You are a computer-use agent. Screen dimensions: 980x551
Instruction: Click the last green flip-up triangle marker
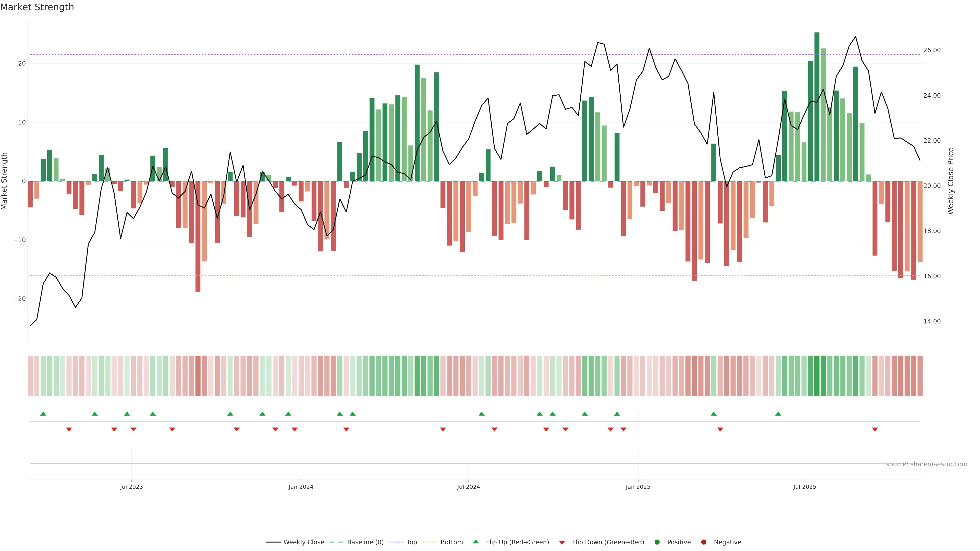click(x=778, y=414)
